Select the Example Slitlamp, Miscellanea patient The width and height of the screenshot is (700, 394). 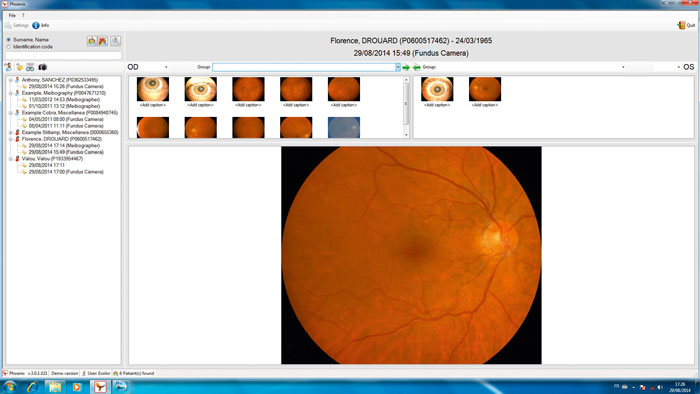coord(70,133)
